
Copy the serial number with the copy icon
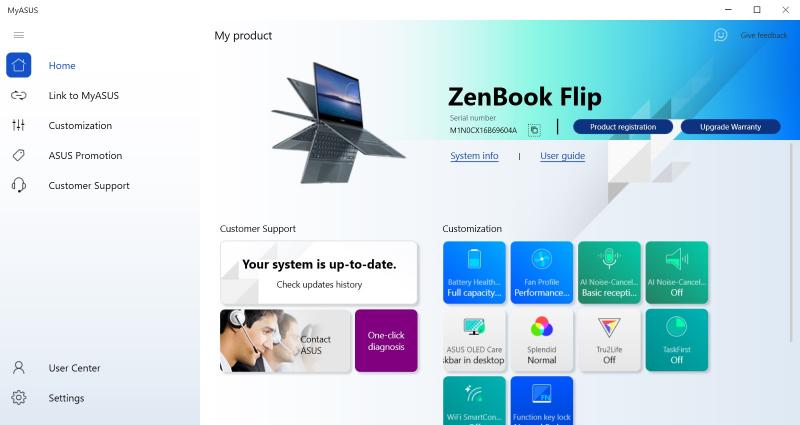pos(534,130)
